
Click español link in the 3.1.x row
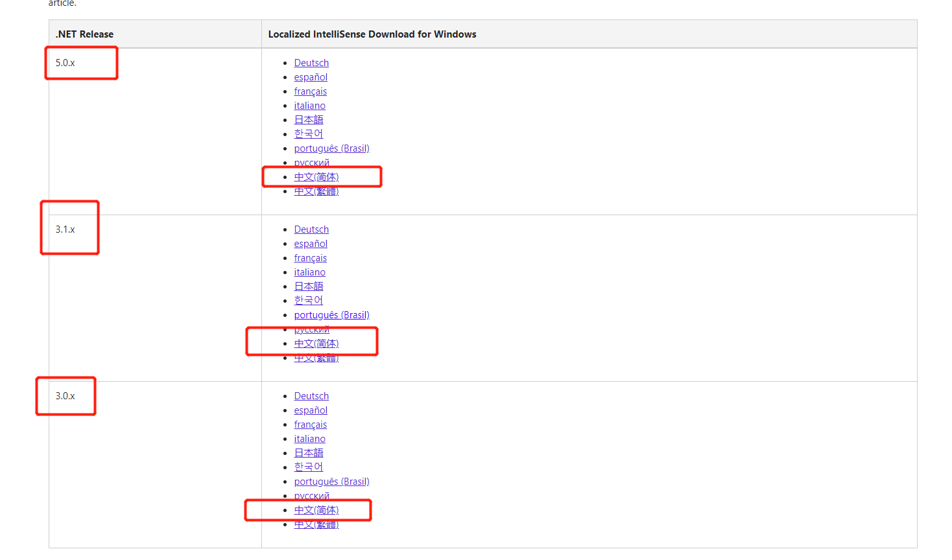[311, 244]
